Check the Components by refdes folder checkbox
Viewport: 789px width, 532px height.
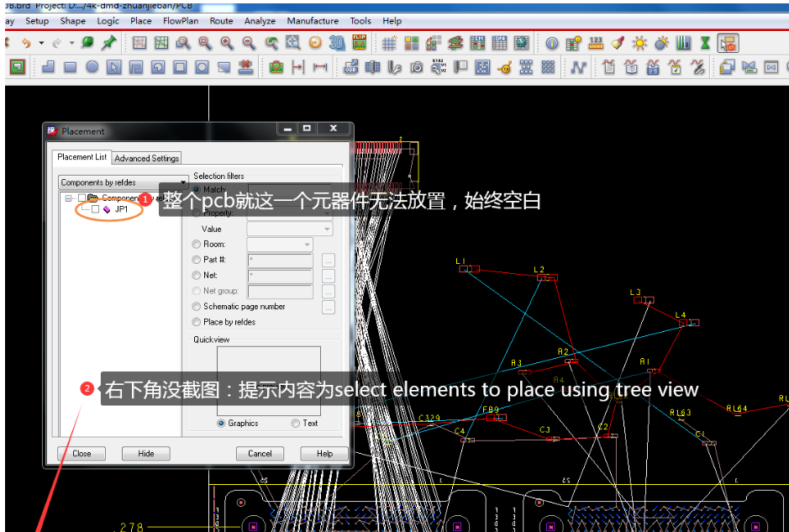[x=82, y=198]
